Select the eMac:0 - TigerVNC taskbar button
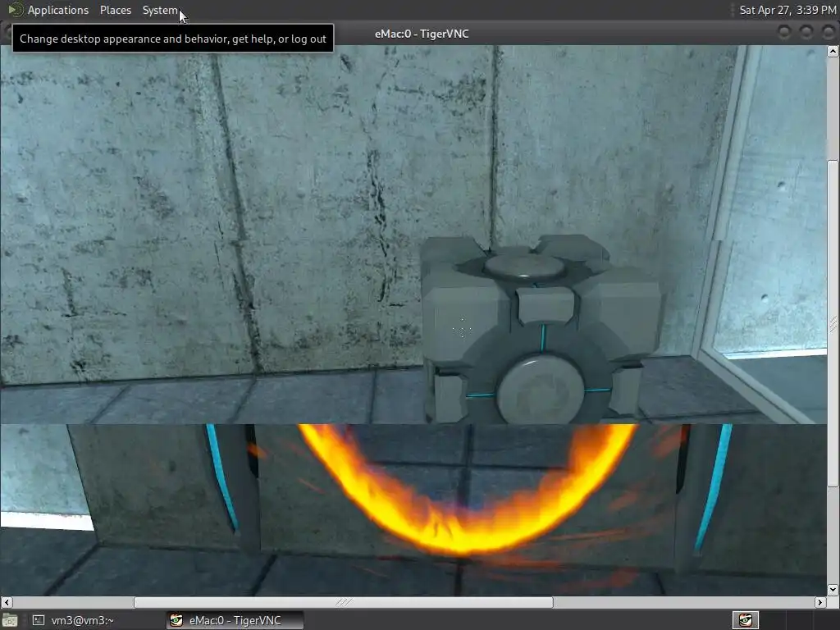Viewport: 840px width, 630px height. click(234, 620)
